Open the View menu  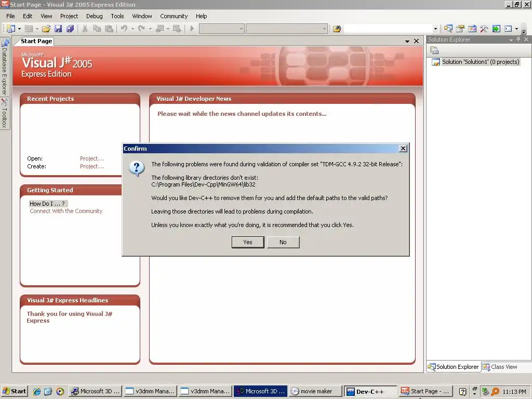coord(46,16)
